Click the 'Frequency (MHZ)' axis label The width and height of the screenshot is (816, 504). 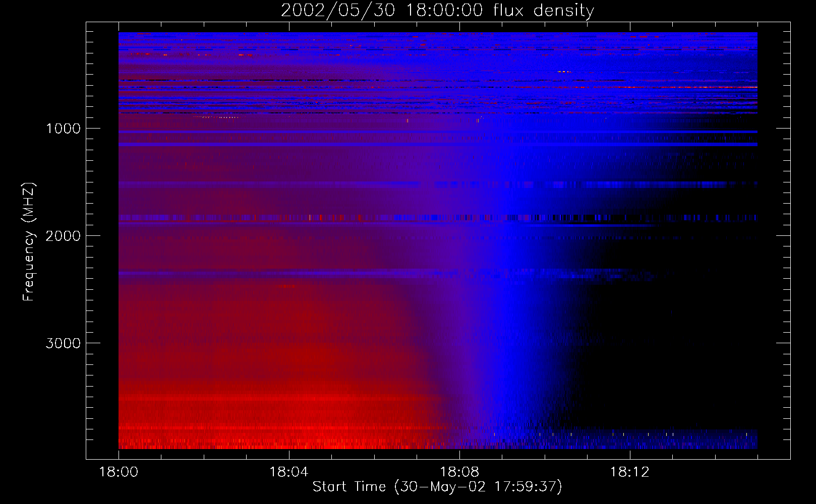(29, 242)
